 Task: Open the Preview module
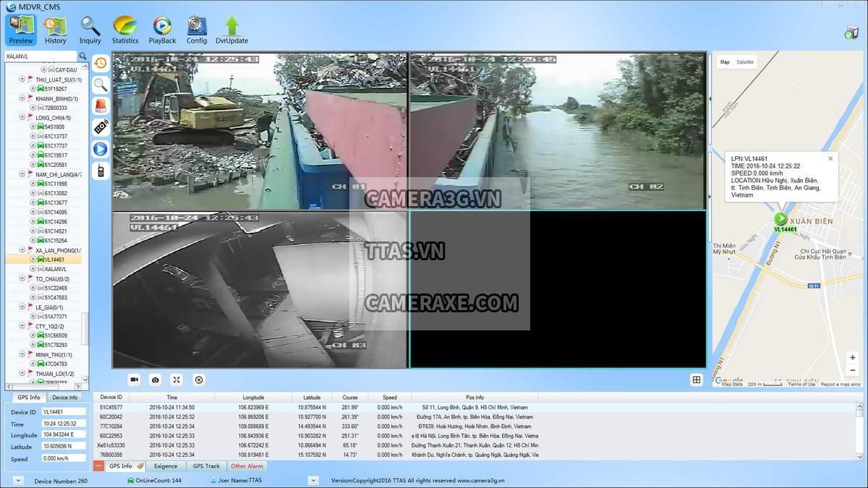tap(20, 30)
